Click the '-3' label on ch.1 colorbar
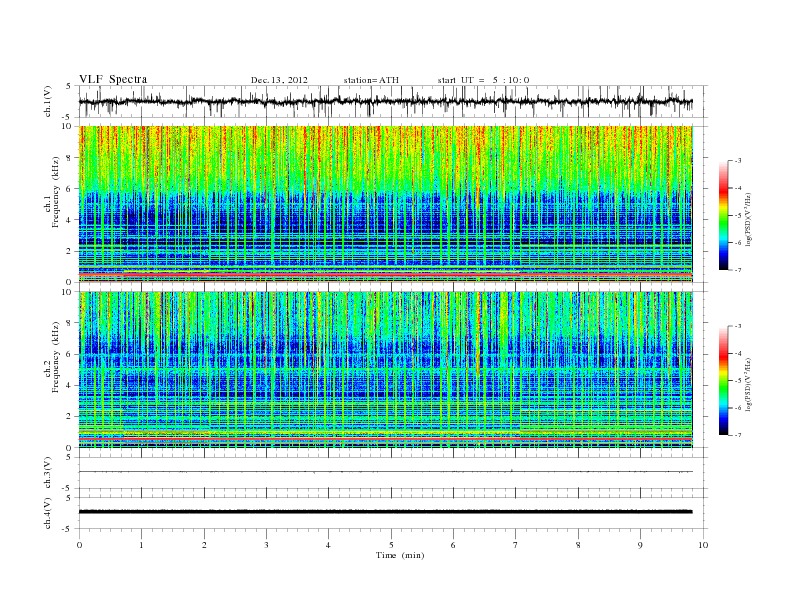 738,161
